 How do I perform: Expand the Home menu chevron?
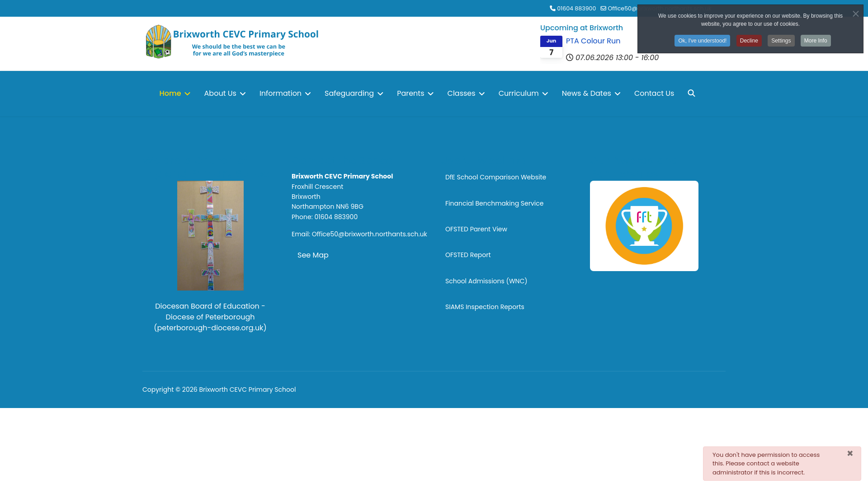pos(187,94)
